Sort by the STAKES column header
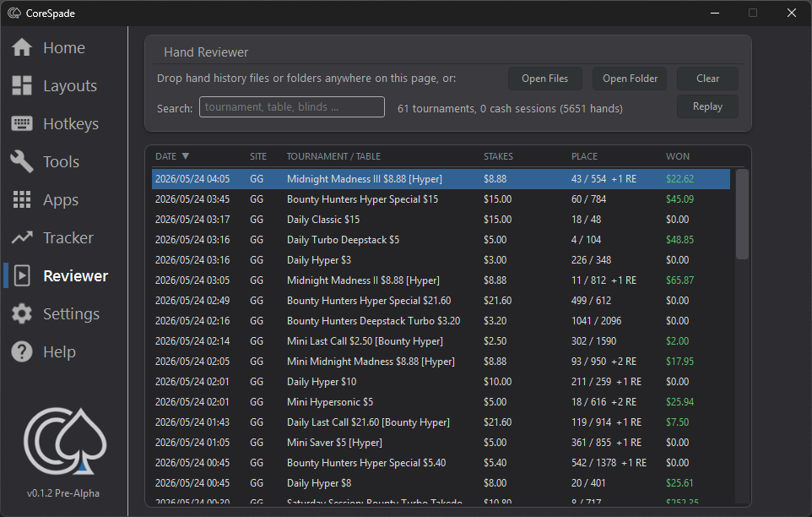 click(x=498, y=156)
